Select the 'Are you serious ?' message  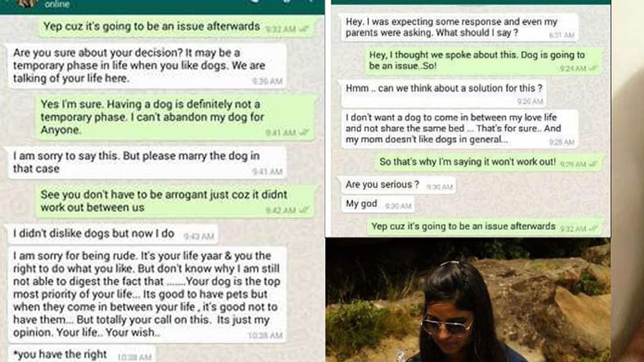(x=398, y=185)
